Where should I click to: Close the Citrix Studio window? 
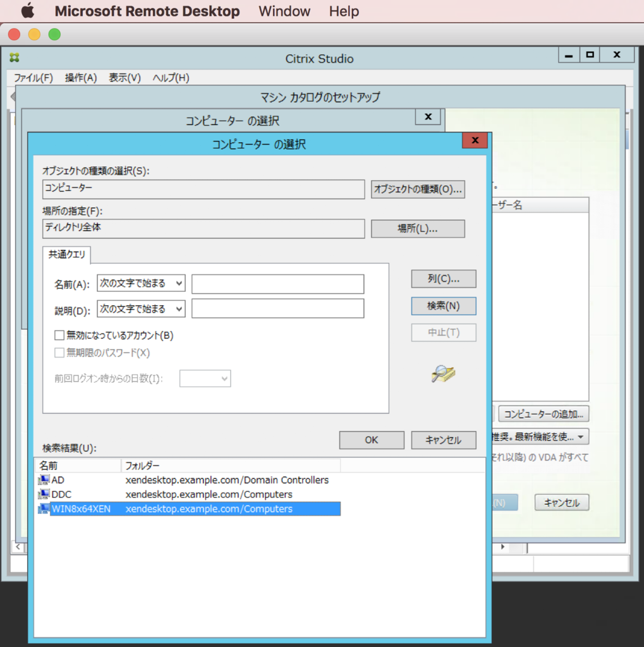617,55
